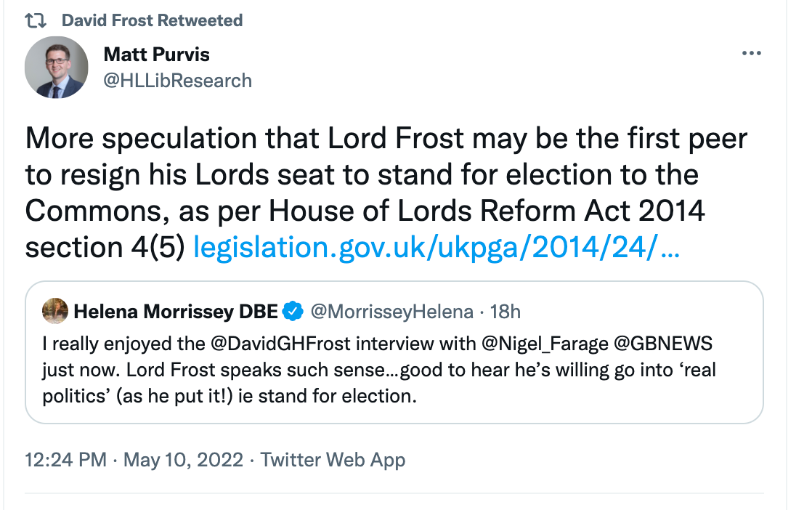Click the May 10, 2022 date

182,461
